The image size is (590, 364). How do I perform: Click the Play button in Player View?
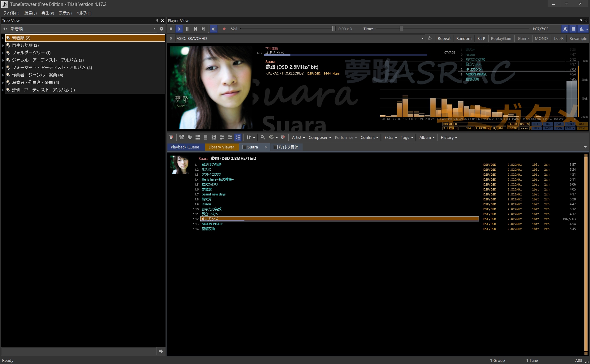pyautogui.click(x=179, y=29)
